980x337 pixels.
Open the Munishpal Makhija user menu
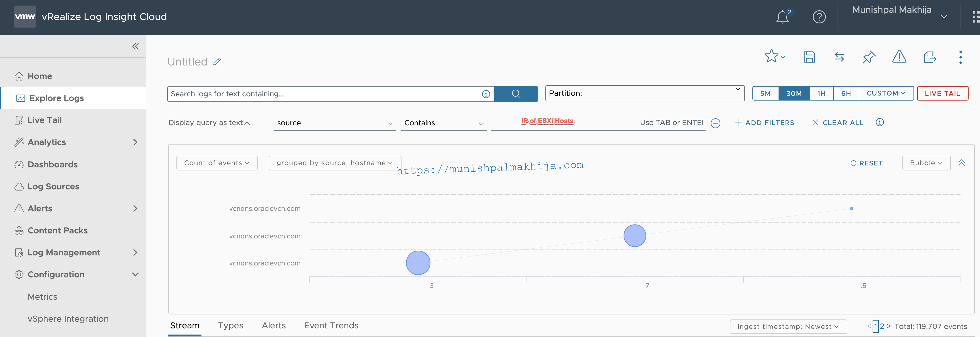[x=899, y=13]
